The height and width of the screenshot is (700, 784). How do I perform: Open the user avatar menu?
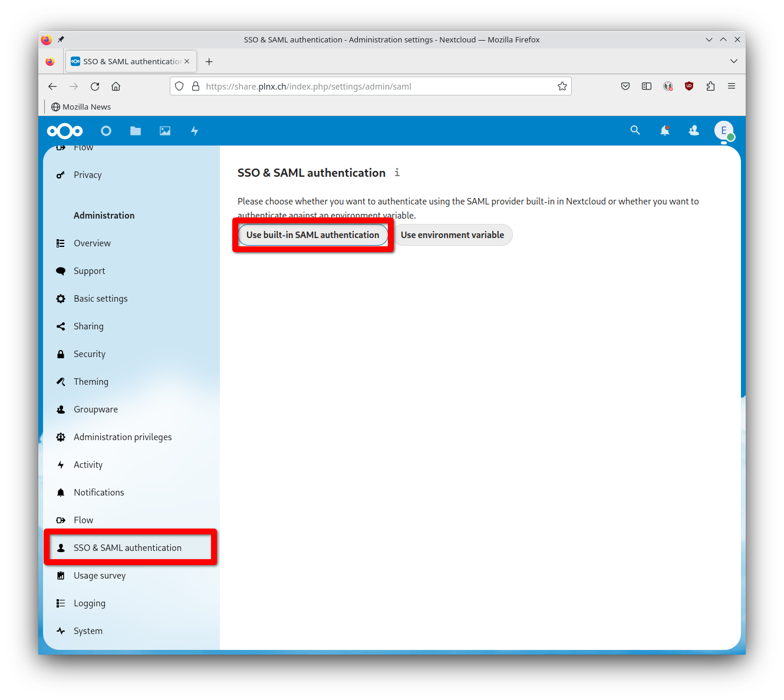point(724,131)
